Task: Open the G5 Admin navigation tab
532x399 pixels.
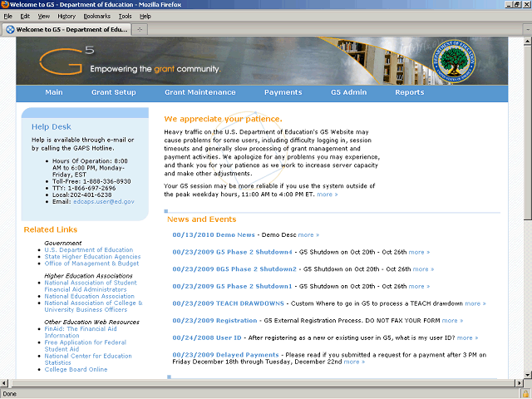Action: pos(349,92)
